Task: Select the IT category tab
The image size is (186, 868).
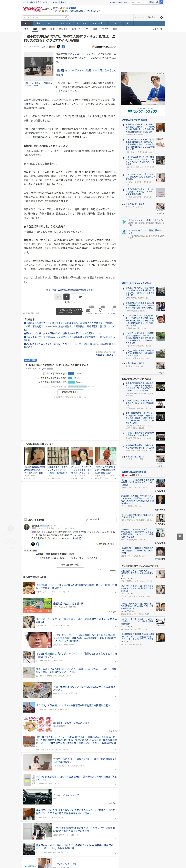Action: tap(86, 29)
